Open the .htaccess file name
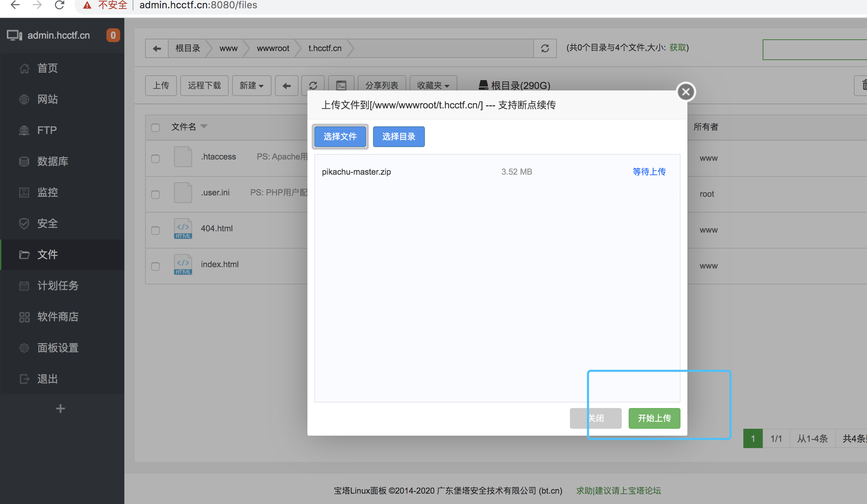 (219, 157)
